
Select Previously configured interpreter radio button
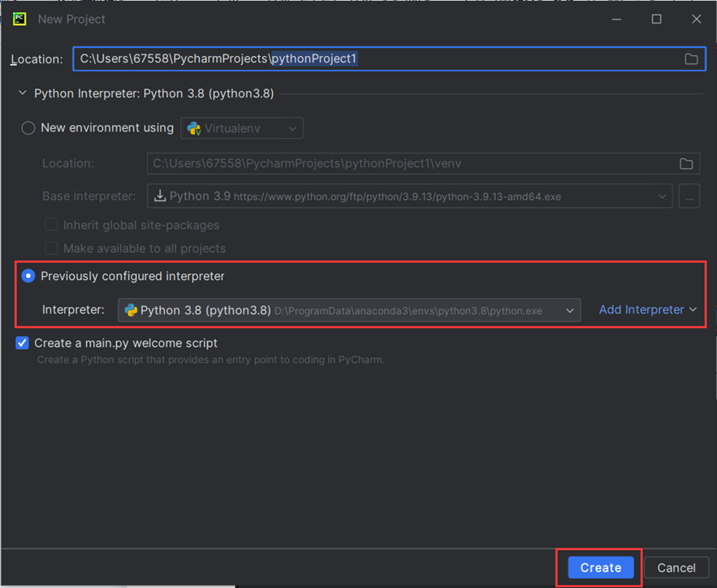tap(28, 276)
